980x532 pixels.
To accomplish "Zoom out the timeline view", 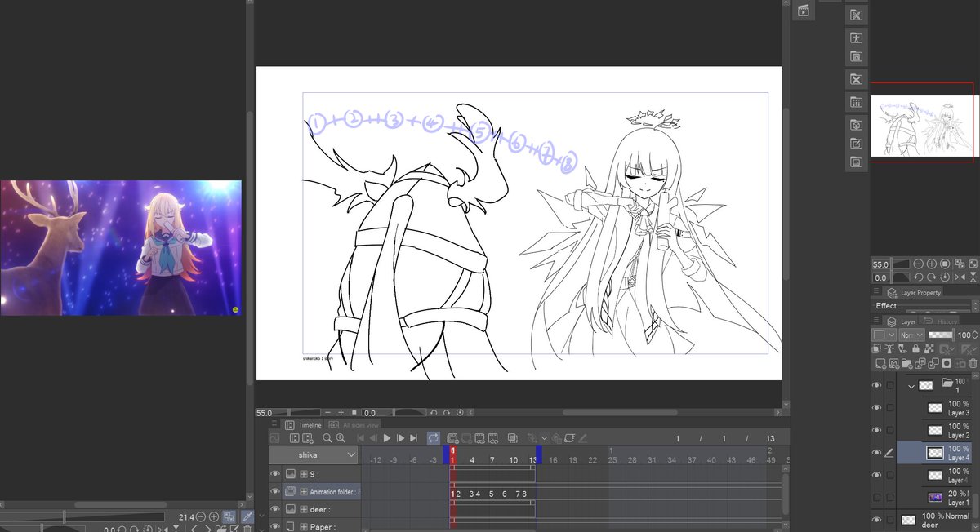I will pos(327,438).
